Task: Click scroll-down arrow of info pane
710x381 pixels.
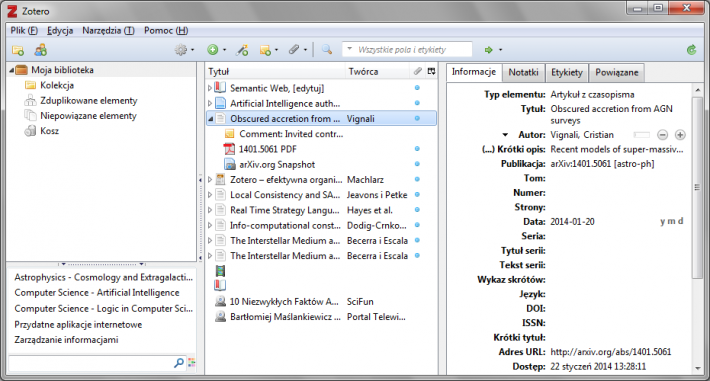Action: click(x=697, y=368)
